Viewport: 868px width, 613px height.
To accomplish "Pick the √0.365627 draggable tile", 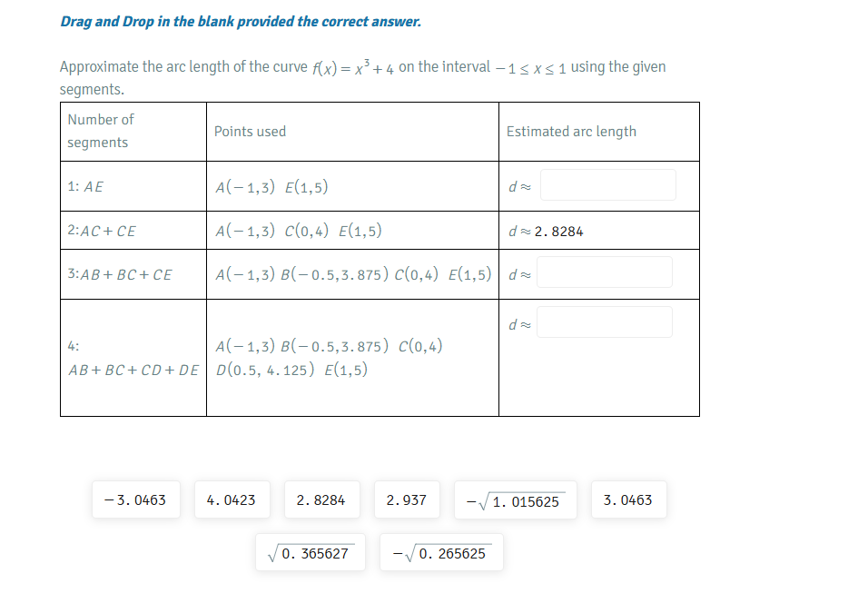I will point(310,550).
